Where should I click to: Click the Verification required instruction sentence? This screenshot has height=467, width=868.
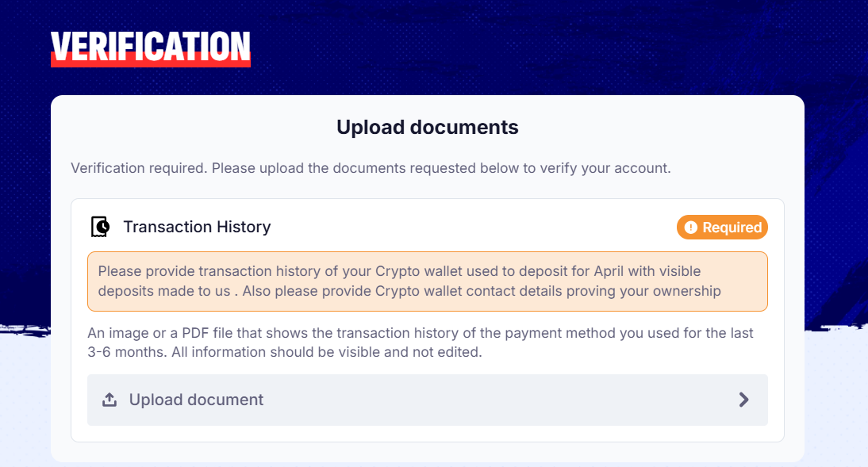[371, 168]
